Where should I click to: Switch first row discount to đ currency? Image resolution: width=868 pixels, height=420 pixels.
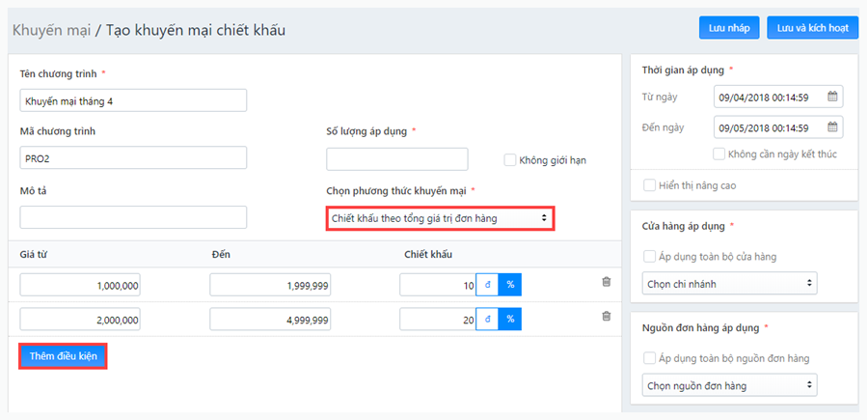point(488,285)
